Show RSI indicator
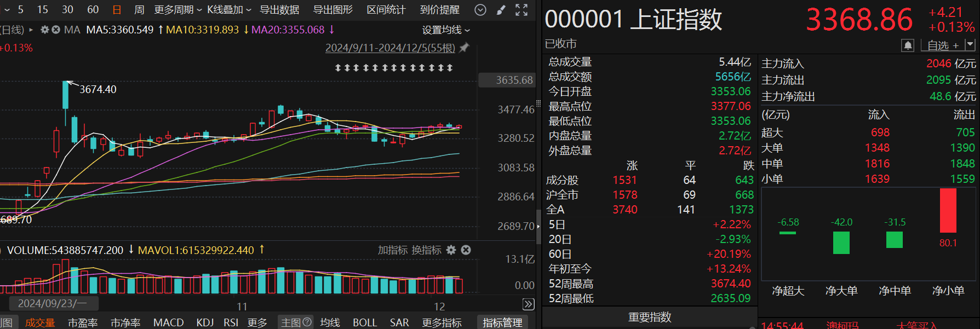Image resolution: width=980 pixels, height=329 pixels. tap(231, 322)
